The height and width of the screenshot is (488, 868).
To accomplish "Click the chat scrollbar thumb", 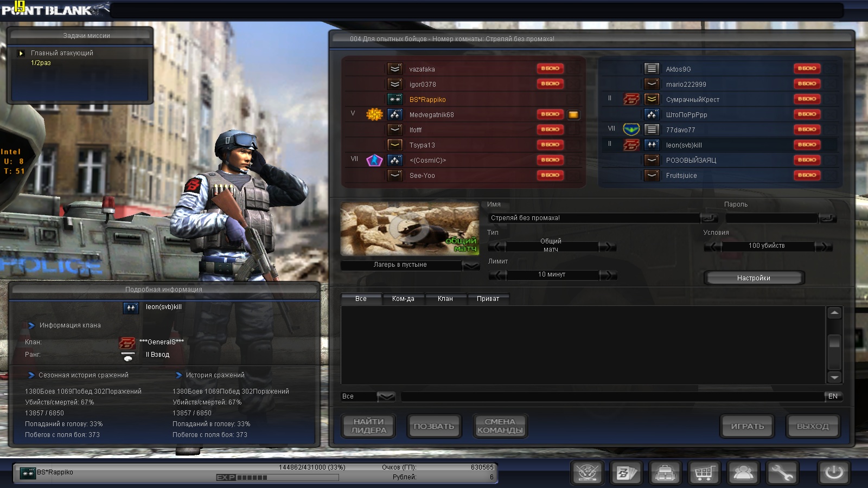I will click(x=834, y=342).
